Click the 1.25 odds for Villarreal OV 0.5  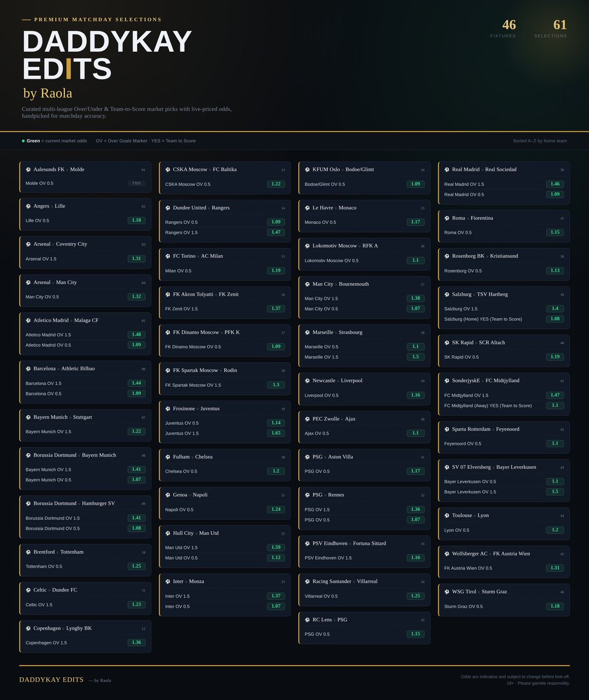[416, 596]
